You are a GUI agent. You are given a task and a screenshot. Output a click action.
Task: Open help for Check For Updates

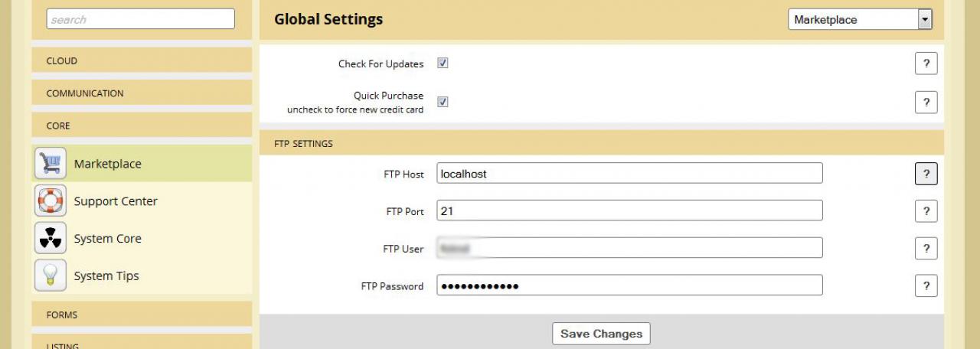coord(926,64)
